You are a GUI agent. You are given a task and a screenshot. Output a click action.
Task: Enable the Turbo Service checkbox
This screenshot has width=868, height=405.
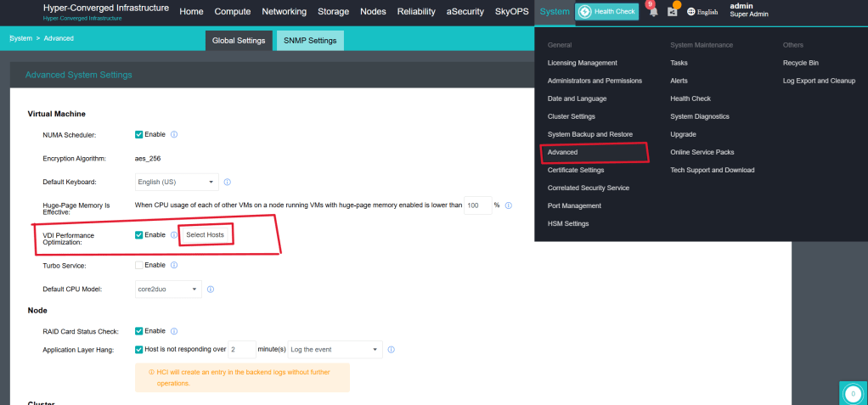tap(139, 265)
